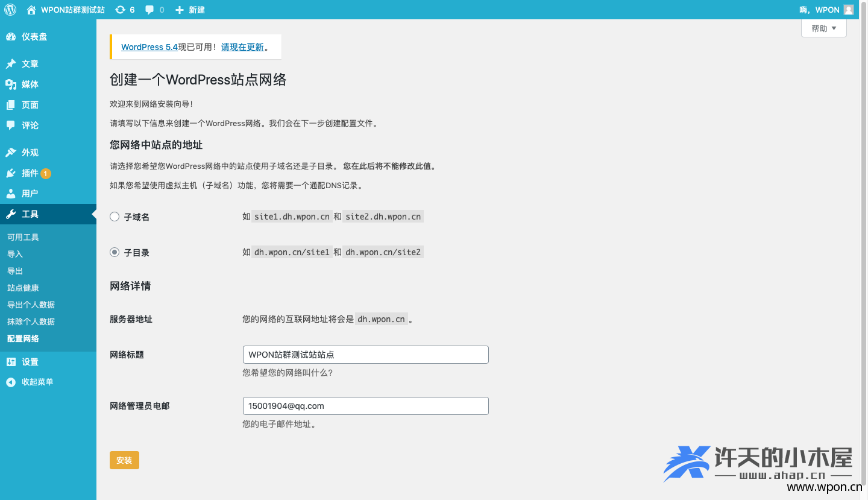Click the 工具 wrench icon
This screenshot has height=500, width=868.
11,214
